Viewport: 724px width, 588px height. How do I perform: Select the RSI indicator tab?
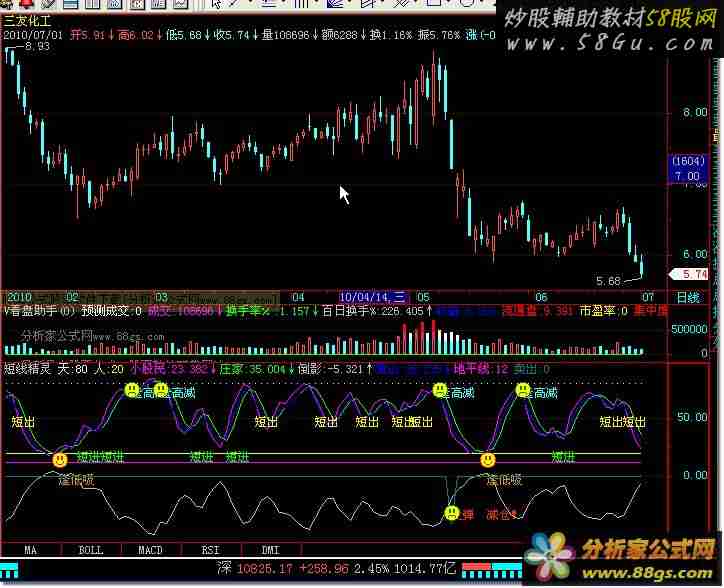211,550
